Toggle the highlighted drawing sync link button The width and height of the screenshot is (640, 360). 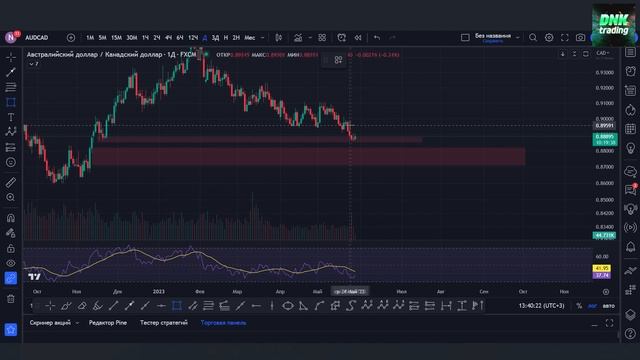pos(11,278)
